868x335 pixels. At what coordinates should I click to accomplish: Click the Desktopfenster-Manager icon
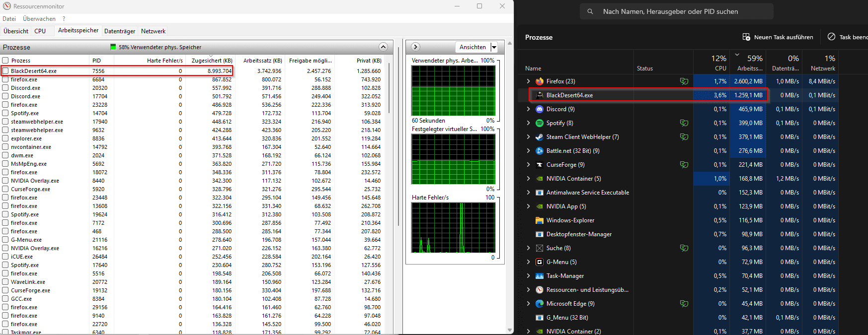click(x=540, y=234)
